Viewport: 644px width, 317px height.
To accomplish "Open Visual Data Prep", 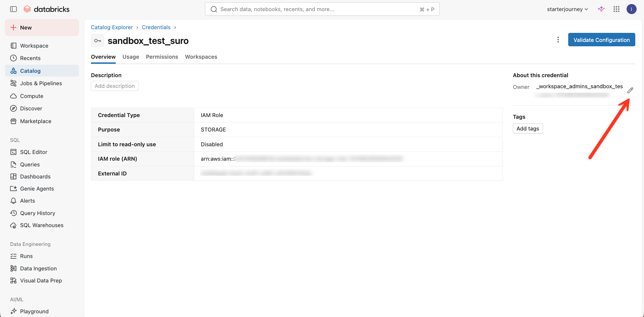I will [x=42, y=280].
